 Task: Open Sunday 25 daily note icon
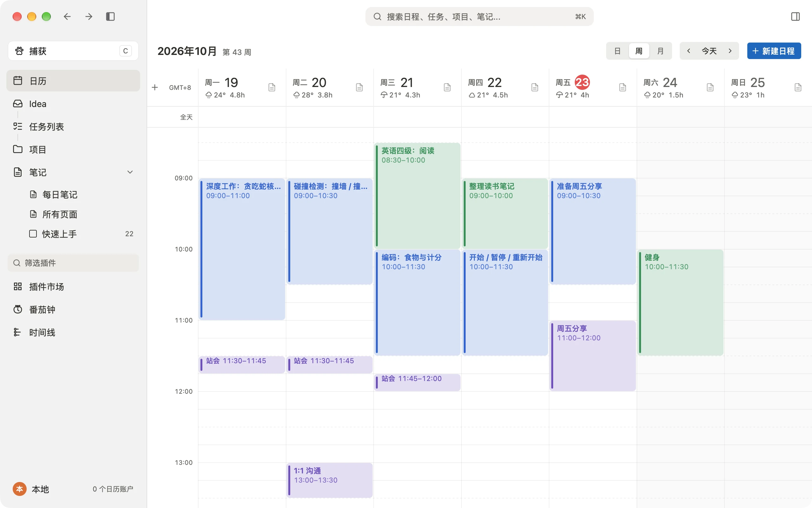pos(798,87)
